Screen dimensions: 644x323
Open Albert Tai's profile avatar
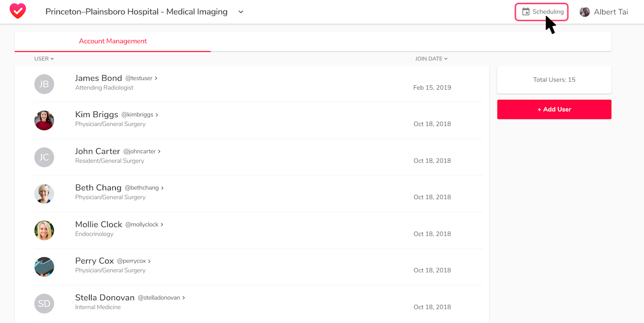(585, 12)
